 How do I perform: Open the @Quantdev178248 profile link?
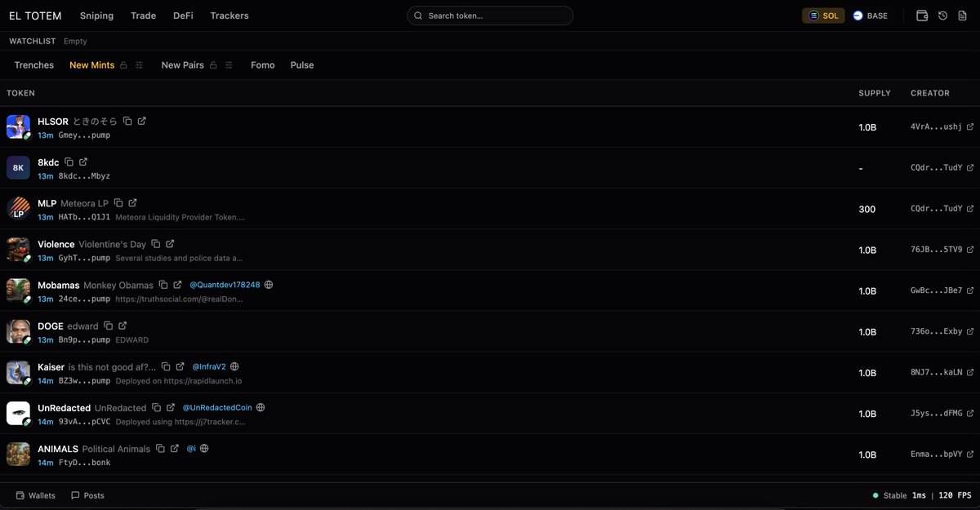point(225,285)
